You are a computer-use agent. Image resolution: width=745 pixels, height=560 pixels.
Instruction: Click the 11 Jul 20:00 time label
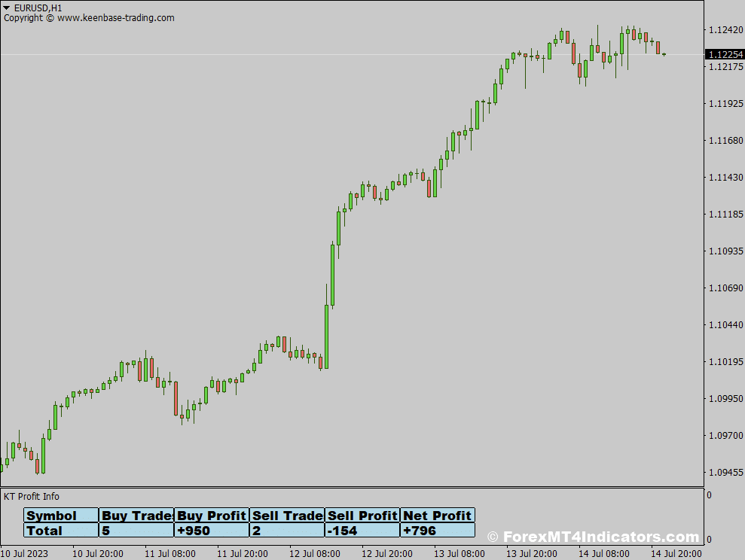(x=243, y=553)
